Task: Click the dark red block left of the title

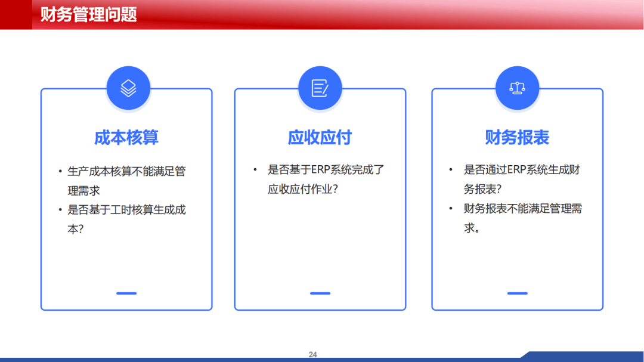Action: (x=16, y=14)
